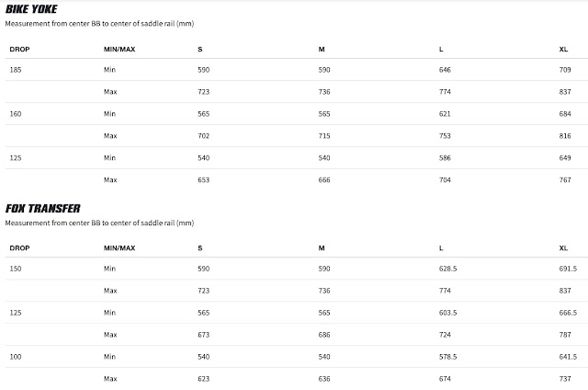Image resolution: width=588 pixels, height=390 pixels.
Task: Select the 641.5 value in XL column
Action: 568,357
